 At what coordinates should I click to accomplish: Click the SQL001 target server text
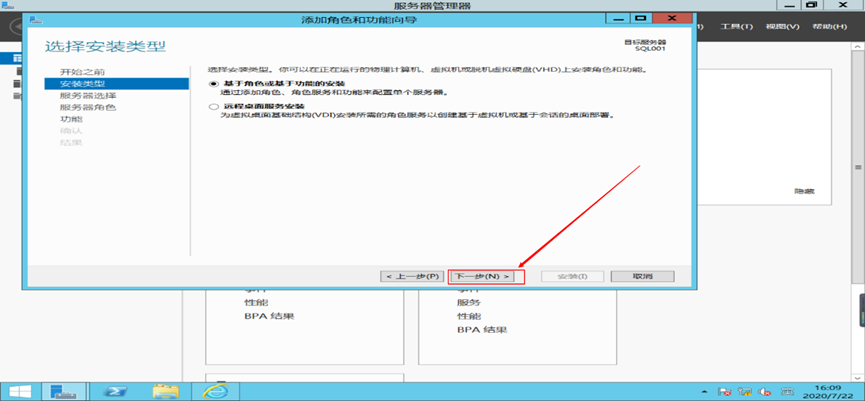(650, 49)
